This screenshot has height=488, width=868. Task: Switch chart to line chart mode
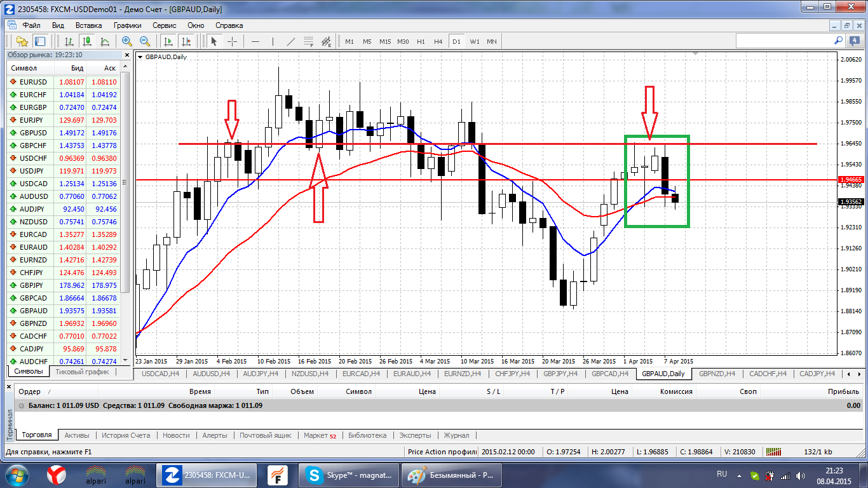(x=105, y=41)
